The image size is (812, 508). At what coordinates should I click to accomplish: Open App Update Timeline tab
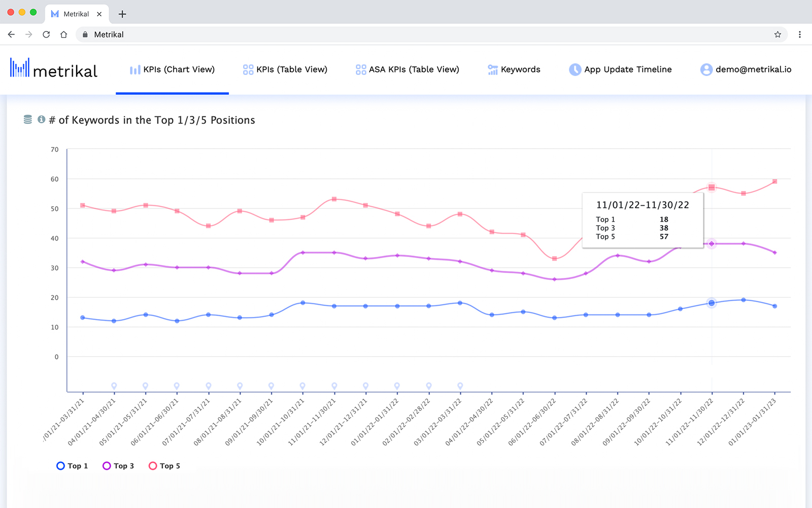point(620,70)
